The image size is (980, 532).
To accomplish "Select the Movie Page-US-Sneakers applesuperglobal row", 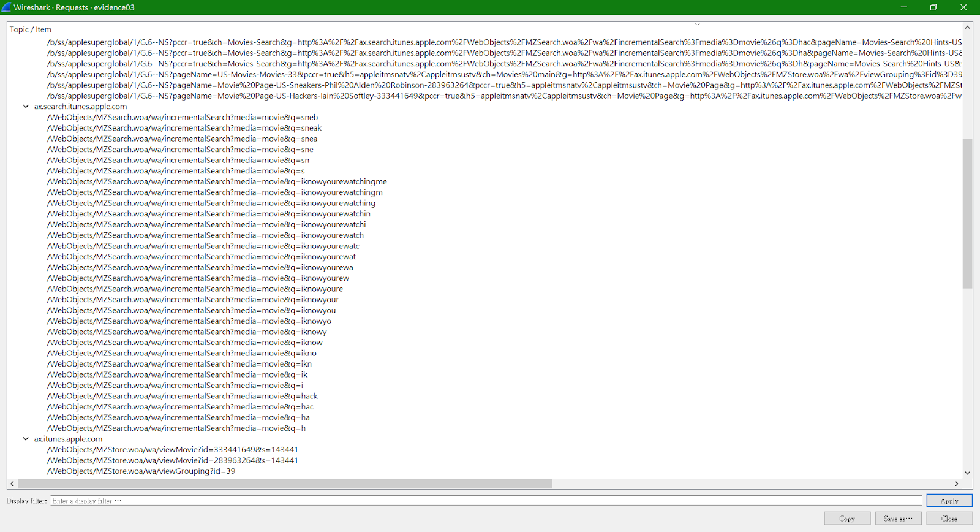I will click(x=505, y=85).
